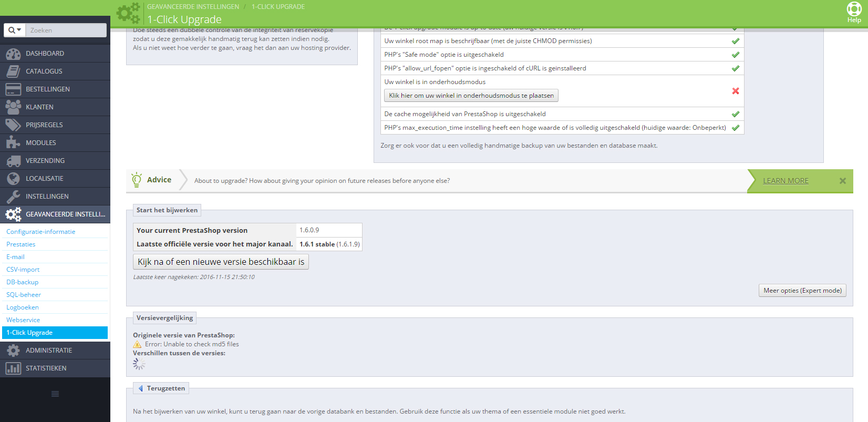
Task: Open DB-backup submenu page
Action: (22, 282)
